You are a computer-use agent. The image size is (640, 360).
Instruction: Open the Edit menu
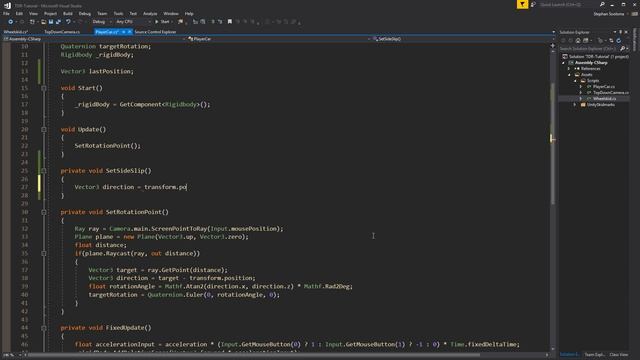tap(19, 13)
